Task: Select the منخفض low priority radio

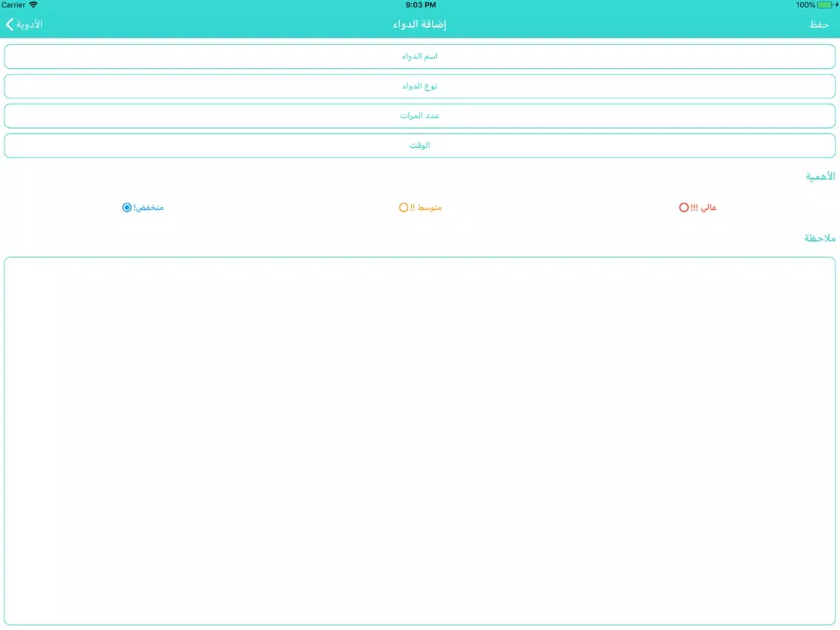Action: [126, 207]
